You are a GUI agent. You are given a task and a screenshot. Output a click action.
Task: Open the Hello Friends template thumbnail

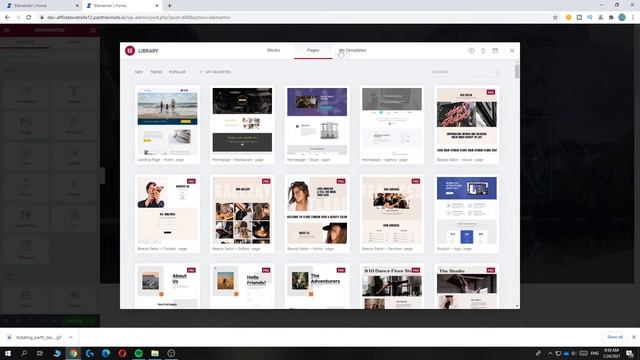click(242, 287)
